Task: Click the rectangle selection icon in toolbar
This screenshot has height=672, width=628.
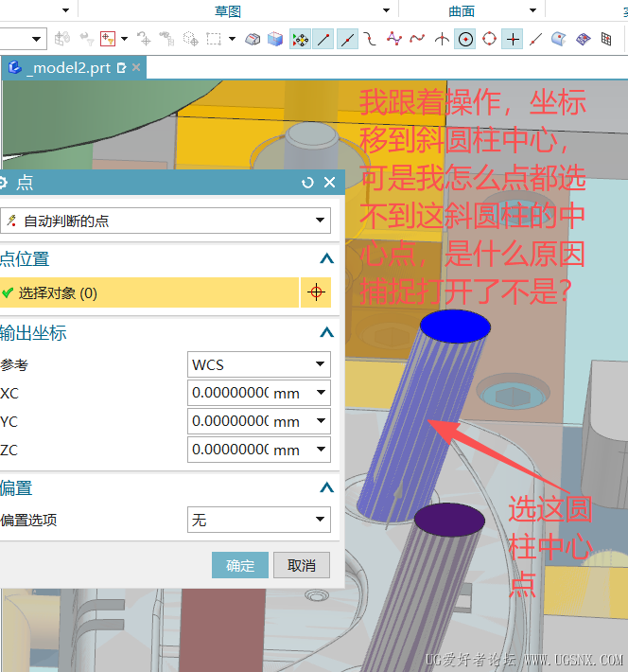Action: point(213,39)
